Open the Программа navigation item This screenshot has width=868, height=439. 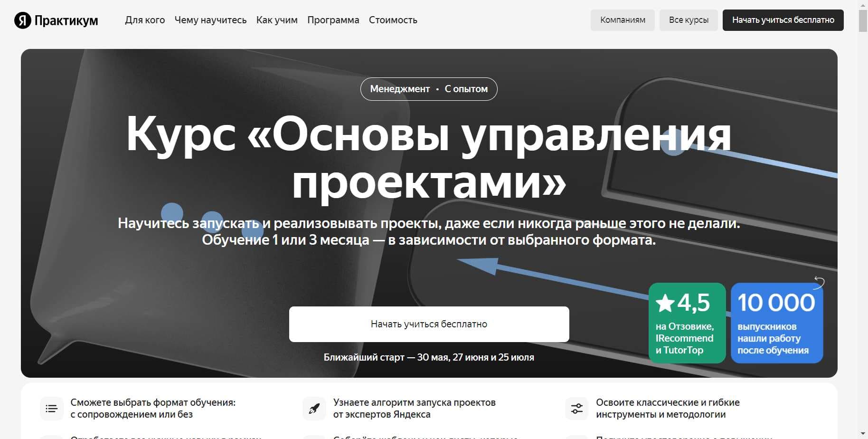coord(333,20)
